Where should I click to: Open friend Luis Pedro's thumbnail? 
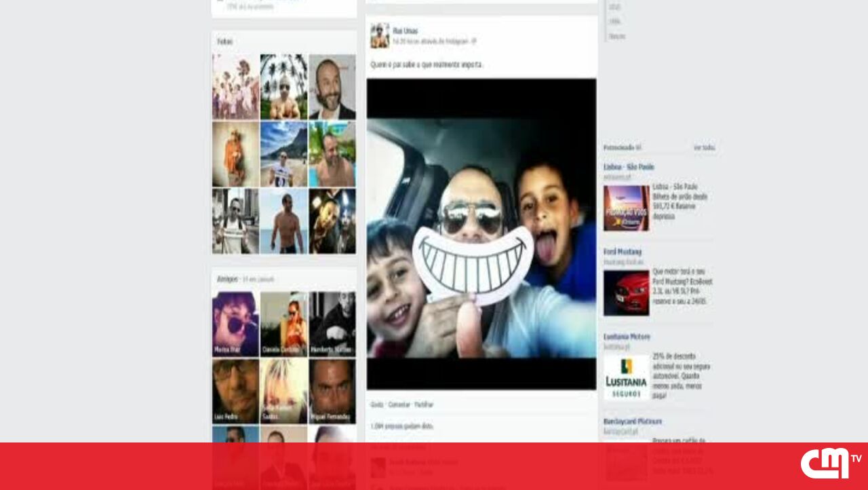(235, 391)
